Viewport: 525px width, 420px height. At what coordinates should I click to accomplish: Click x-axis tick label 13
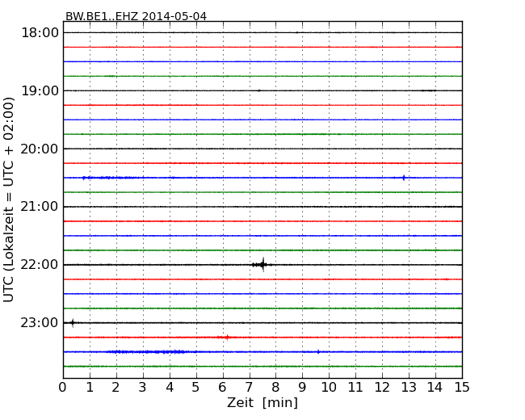[x=409, y=388]
